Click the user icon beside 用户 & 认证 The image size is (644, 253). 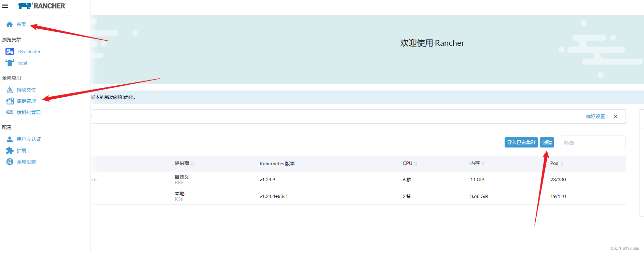pos(10,139)
